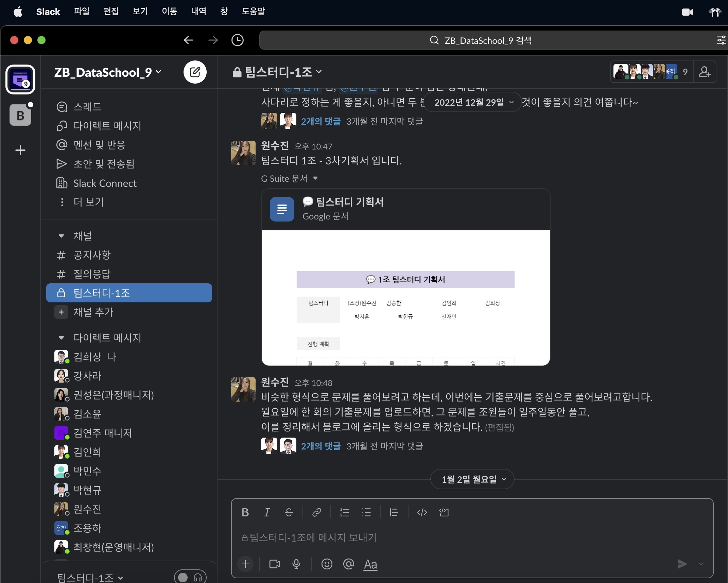Open the 채널 section expander
728x583 pixels.
[x=61, y=236]
